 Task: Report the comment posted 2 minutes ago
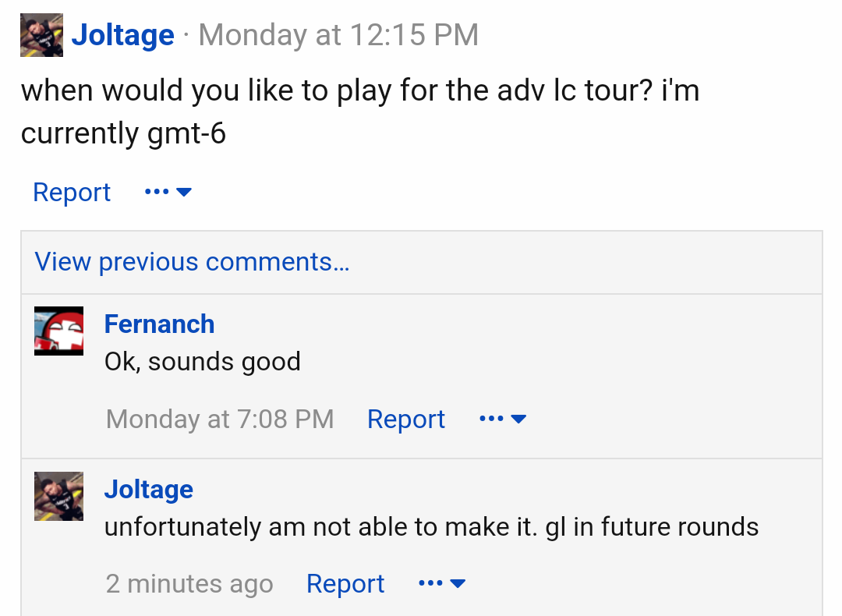pyautogui.click(x=345, y=584)
